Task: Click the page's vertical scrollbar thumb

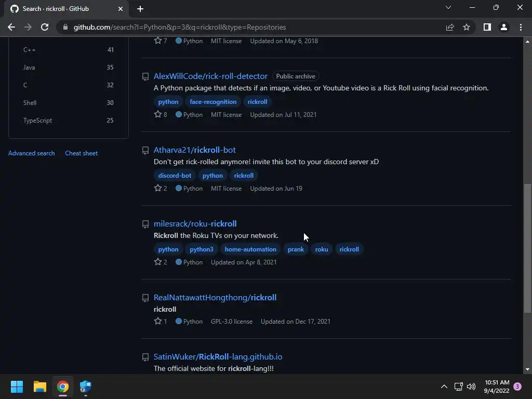Action: click(x=527, y=248)
